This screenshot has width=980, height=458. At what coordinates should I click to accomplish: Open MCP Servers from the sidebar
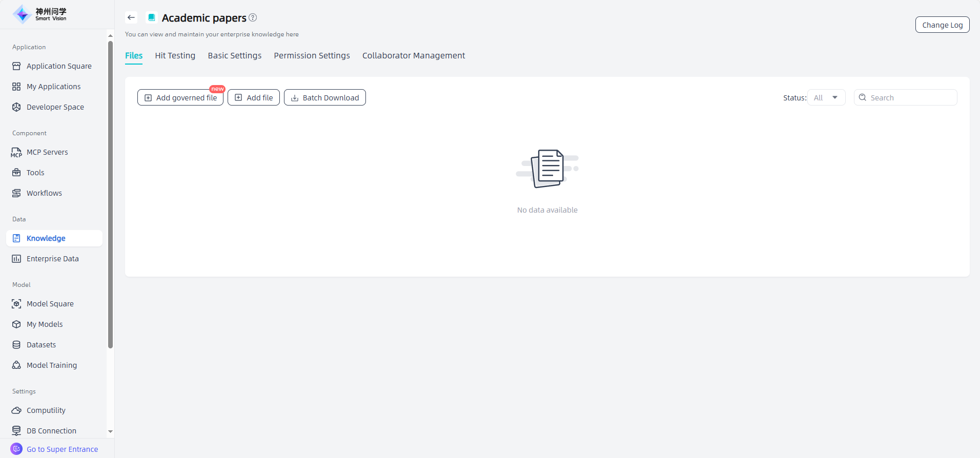click(47, 152)
